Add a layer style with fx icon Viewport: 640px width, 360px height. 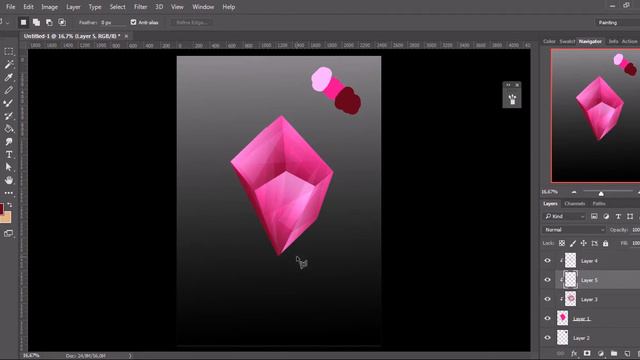tap(574, 353)
